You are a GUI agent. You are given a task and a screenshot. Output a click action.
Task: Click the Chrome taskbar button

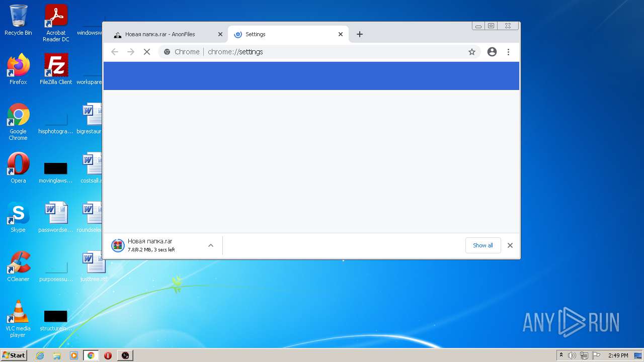click(91, 355)
